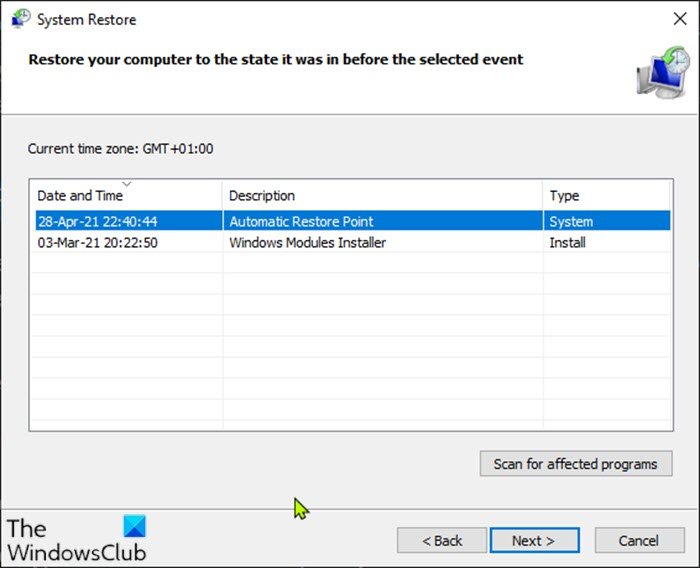Screen dimensions: 700x568
Task: Choose the Windows Modules Installer entry
Action: point(308,242)
